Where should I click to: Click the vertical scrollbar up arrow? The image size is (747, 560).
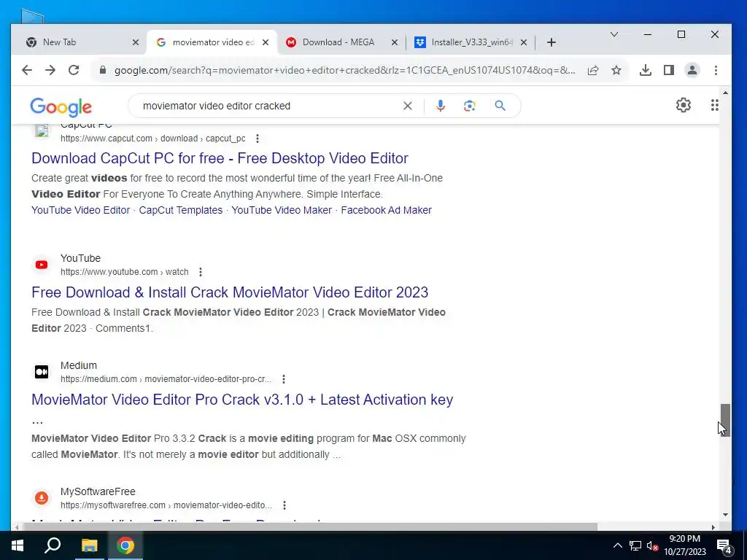pyautogui.click(x=725, y=93)
